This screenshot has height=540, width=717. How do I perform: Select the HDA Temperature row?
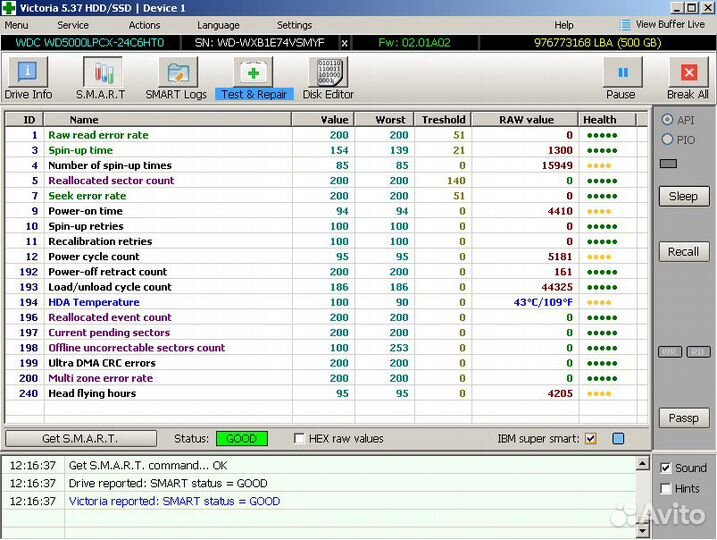[x=326, y=302]
